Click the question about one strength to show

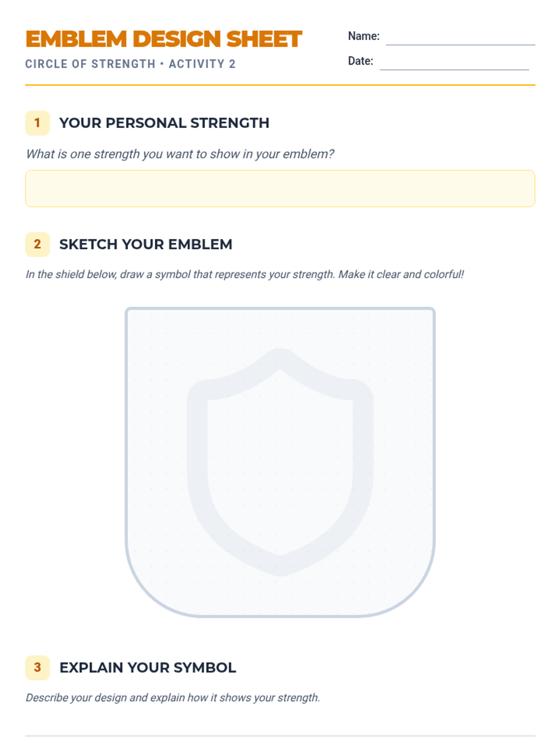[x=180, y=154]
